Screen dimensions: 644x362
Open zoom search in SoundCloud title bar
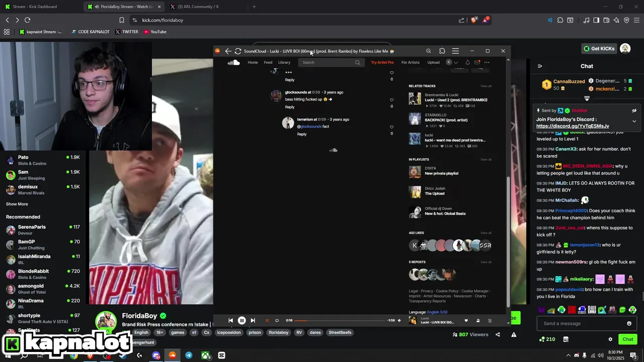coord(429,51)
